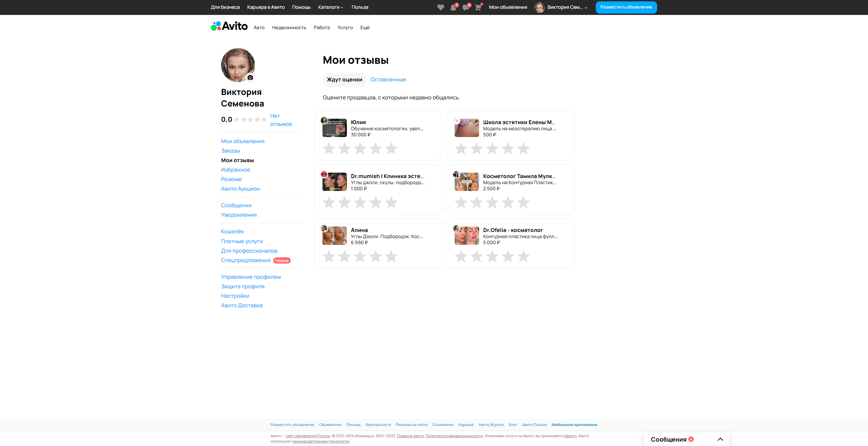This screenshot has height=446, width=868.
Task: Select the Ждут оценки tab
Action: [344, 80]
